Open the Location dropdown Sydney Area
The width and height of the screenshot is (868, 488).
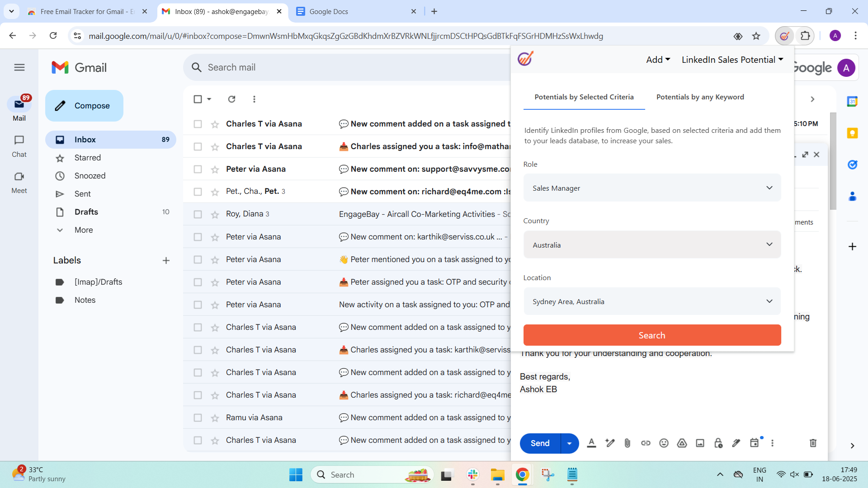652,301
